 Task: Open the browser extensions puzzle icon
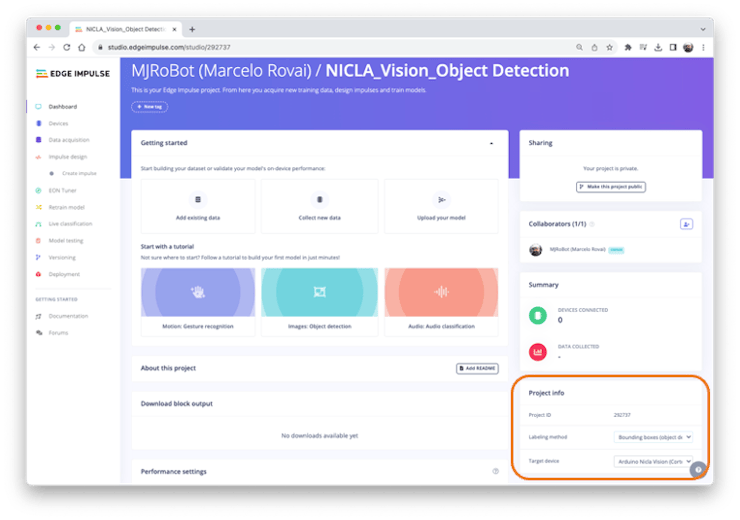[x=628, y=48]
